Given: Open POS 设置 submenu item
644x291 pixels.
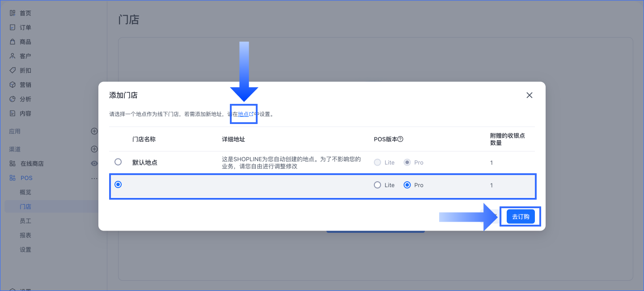Looking at the screenshot, I should coord(25,249).
